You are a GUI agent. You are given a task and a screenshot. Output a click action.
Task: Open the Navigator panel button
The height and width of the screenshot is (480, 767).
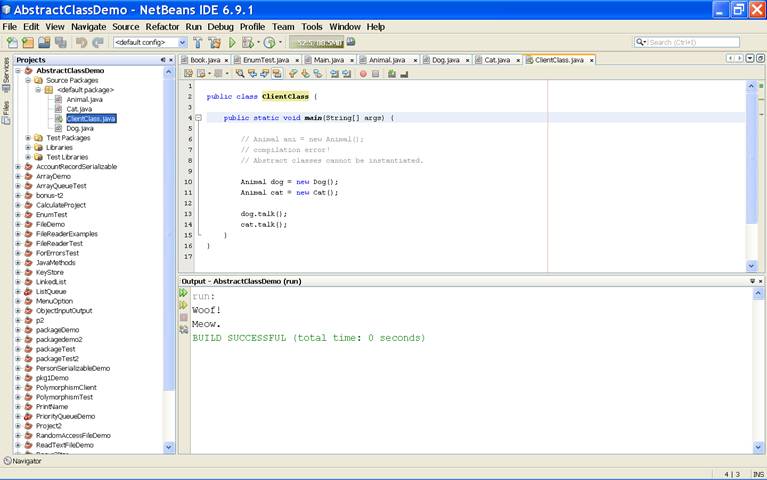pos(22,461)
